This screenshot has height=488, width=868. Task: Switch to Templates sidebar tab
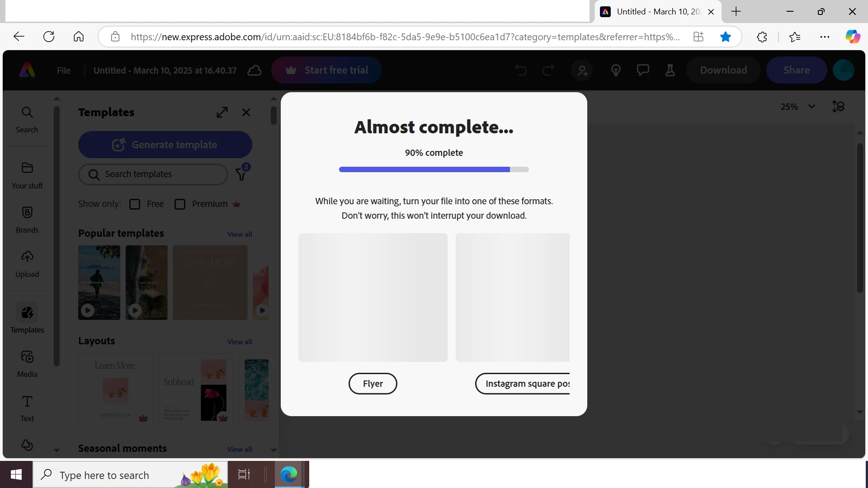coord(27,319)
